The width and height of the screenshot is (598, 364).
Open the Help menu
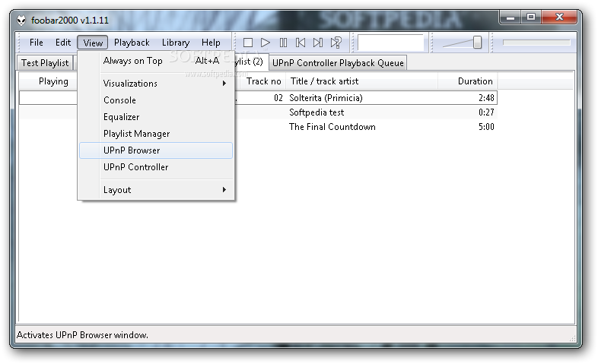point(211,43)
